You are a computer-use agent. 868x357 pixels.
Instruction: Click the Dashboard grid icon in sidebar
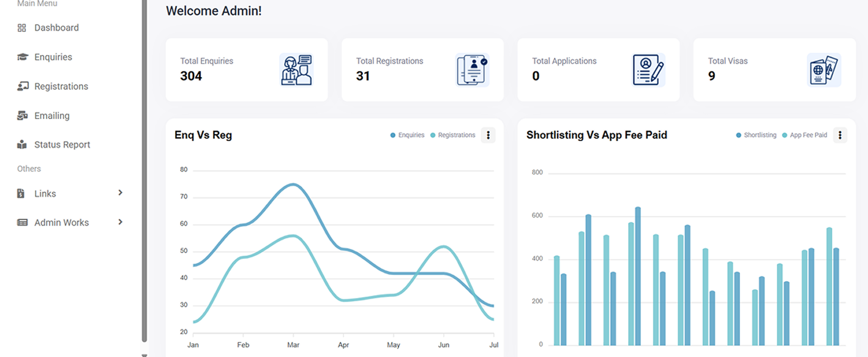click(x=22, y=28)
